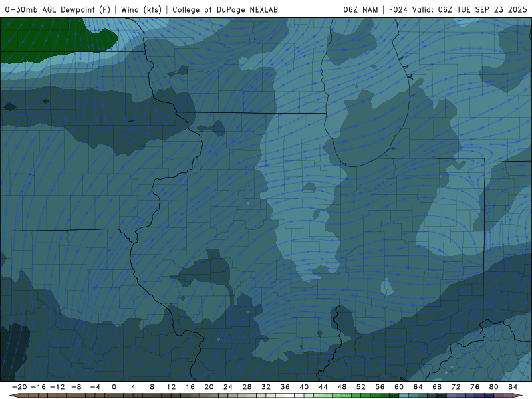532x399 pixels.
Task: Click the 60 label on the color scale
Action: pos(399,387)
